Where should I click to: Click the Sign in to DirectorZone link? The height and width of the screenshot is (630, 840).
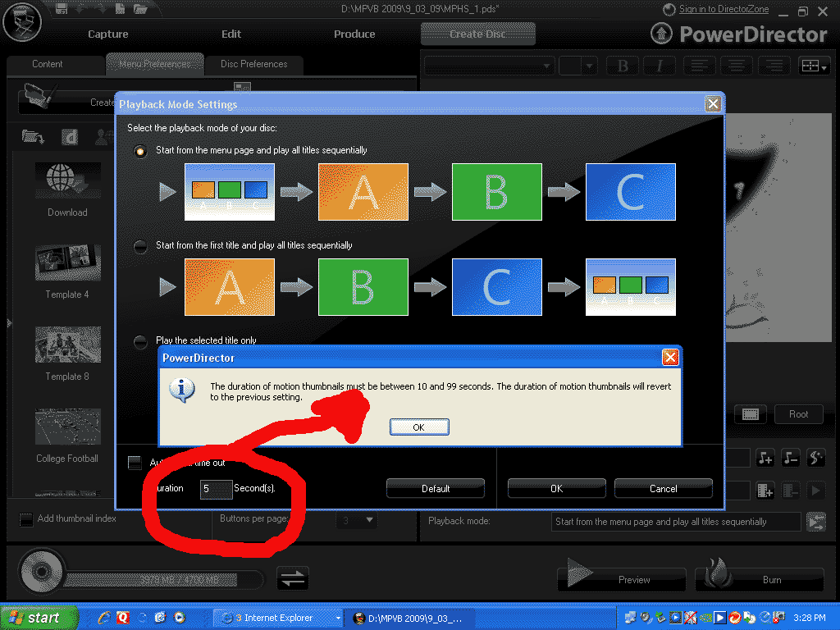[724, 8]
